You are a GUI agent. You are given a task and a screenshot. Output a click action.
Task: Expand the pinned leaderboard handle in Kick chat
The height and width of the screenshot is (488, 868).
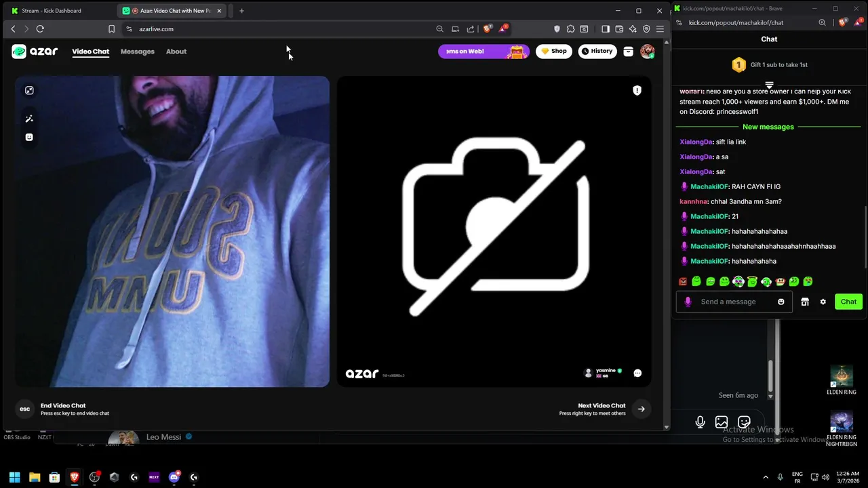point(769,85)
